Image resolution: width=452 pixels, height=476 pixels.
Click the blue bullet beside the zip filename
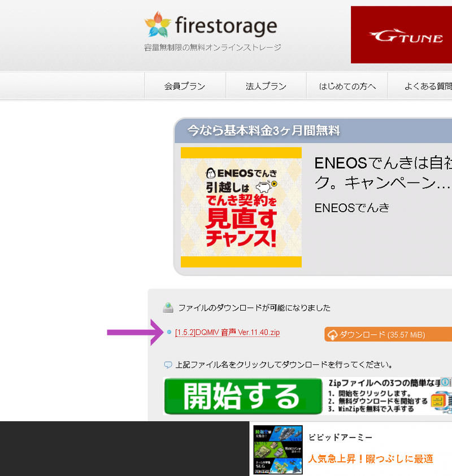coord(169,332)
